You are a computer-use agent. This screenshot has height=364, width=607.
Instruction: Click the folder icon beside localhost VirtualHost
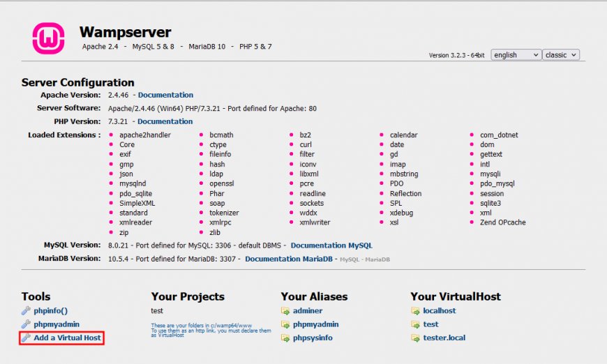coord(415,311)
